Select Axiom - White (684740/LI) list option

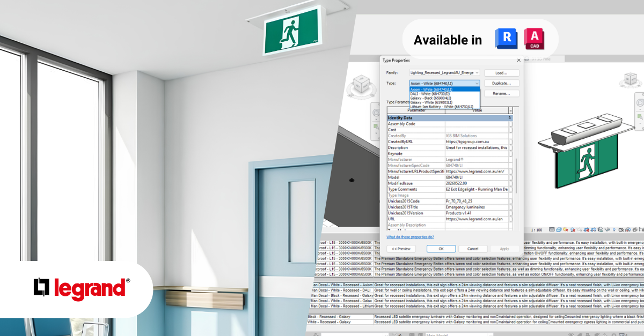444,89
